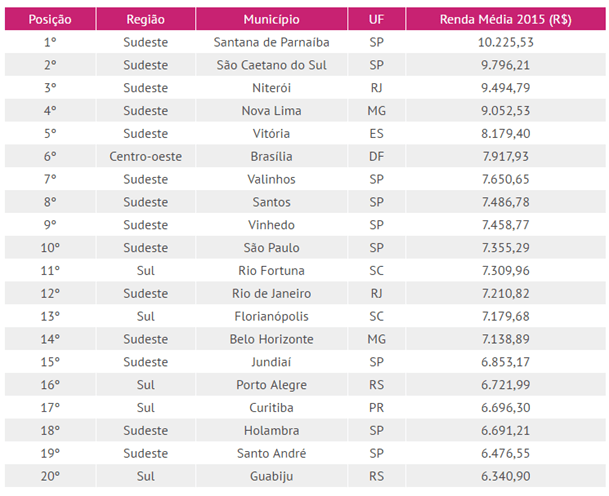Click the DF state cell

click(376, 156)
